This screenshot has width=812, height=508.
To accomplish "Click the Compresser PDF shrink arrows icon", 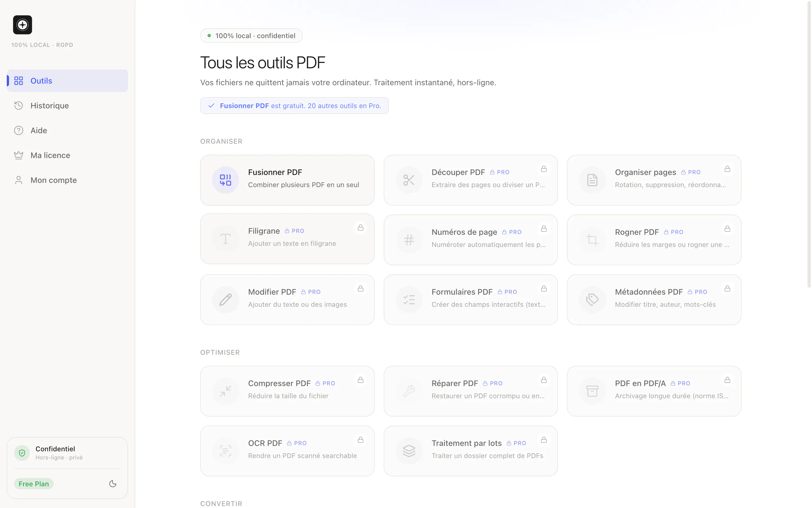I will 226,391.
